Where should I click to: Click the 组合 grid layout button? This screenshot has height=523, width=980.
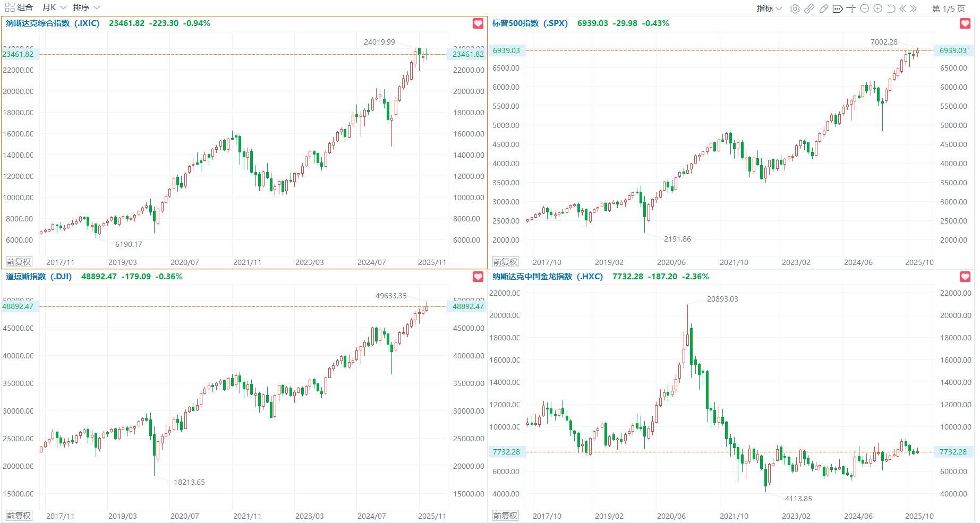pyautogui.click(x=19, y=7)
